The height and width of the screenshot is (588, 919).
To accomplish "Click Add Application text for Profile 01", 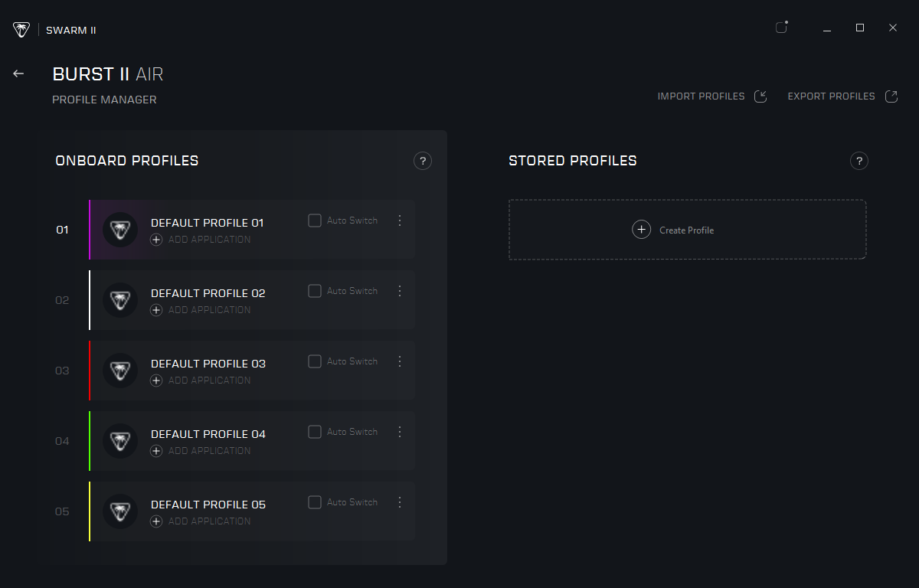I will pyautogui.click(x=209, y=240).
